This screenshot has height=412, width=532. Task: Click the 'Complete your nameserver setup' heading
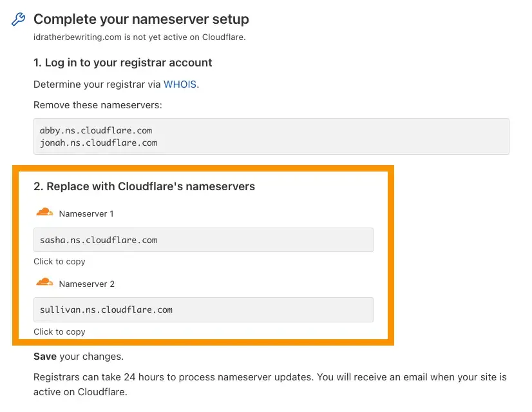coord(141,19)
